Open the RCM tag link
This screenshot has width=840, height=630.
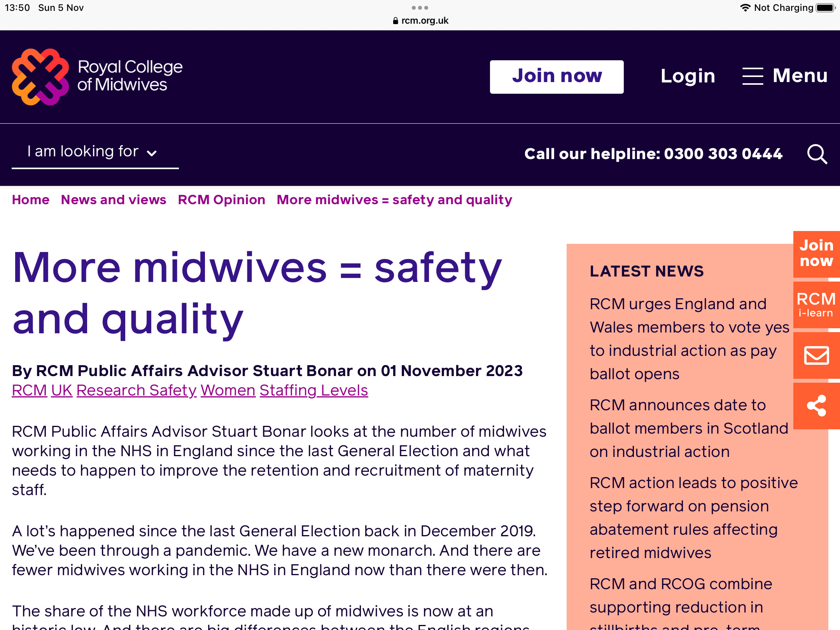(29, 390)
